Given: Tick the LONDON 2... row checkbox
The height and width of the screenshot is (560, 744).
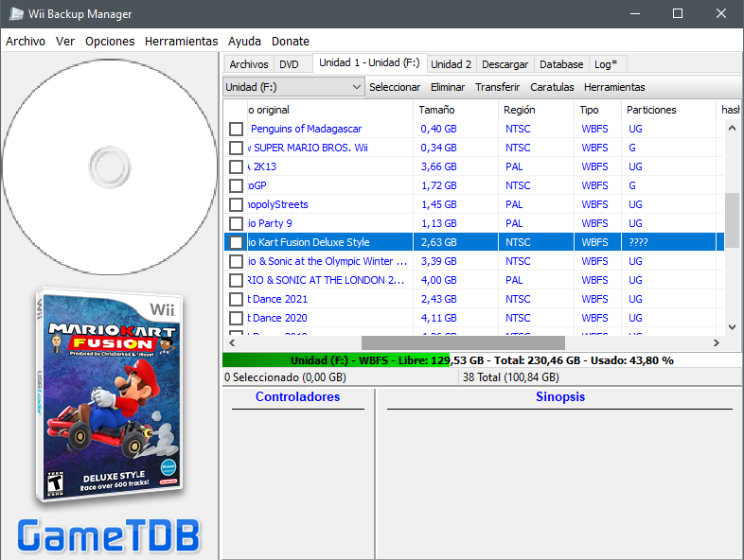Looking at the screenshot, I should pos(236,280).
